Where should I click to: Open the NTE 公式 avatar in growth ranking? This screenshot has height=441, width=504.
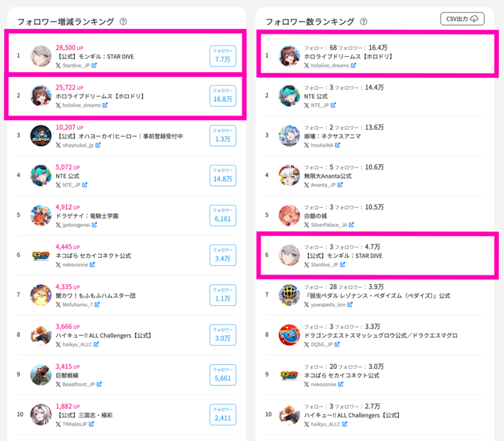pyautogui.click(x=41, y=175)
